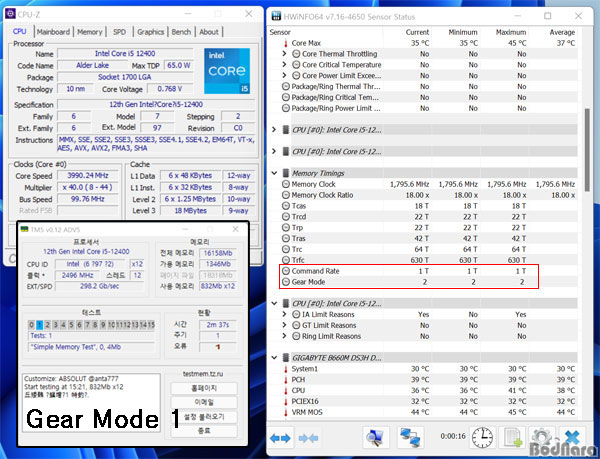Collapse the Memory Timings group
Viewport: 600px width, 459px height.
274,173
